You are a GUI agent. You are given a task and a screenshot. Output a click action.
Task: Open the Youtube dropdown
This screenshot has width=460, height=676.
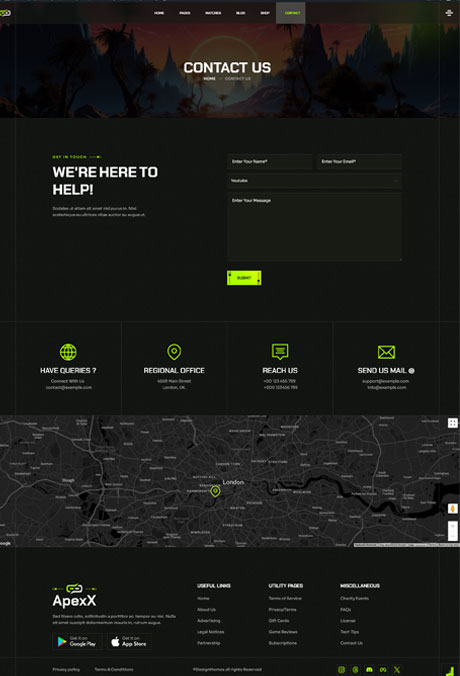[314, 181]
